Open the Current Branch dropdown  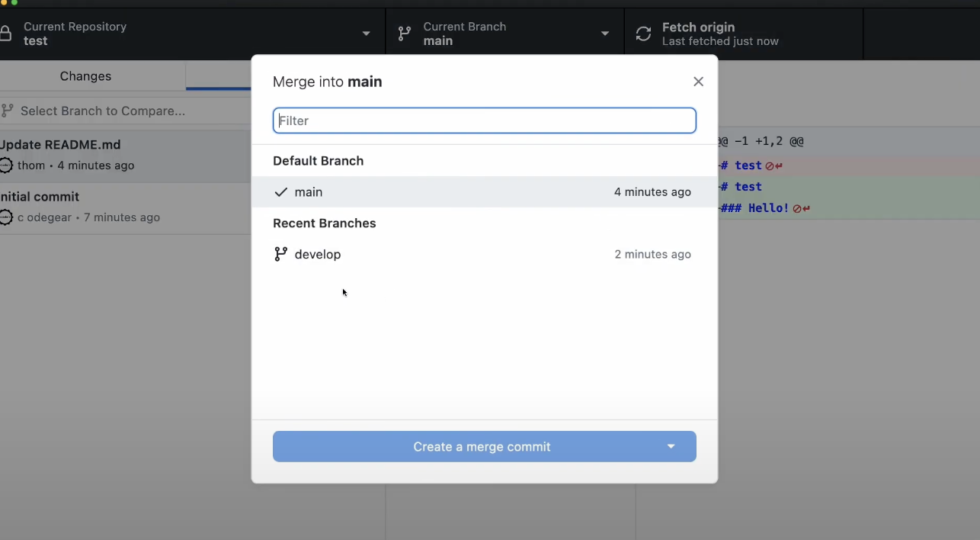[605, 34]
